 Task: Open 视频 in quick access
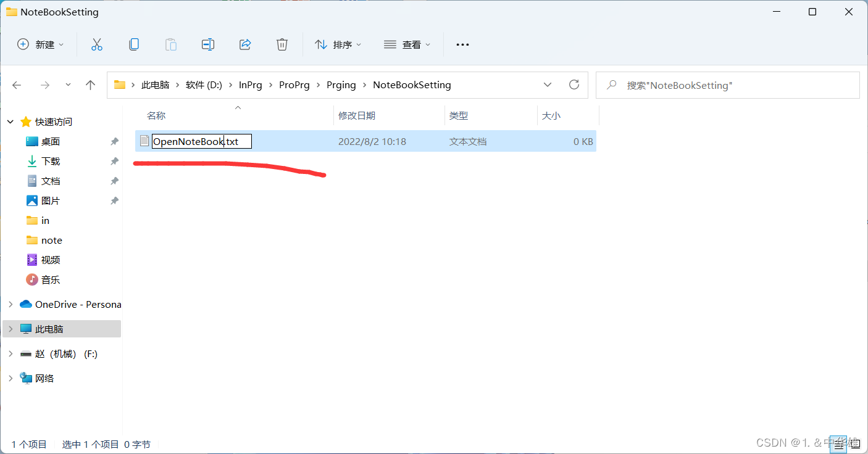click(x=51, y=260)
